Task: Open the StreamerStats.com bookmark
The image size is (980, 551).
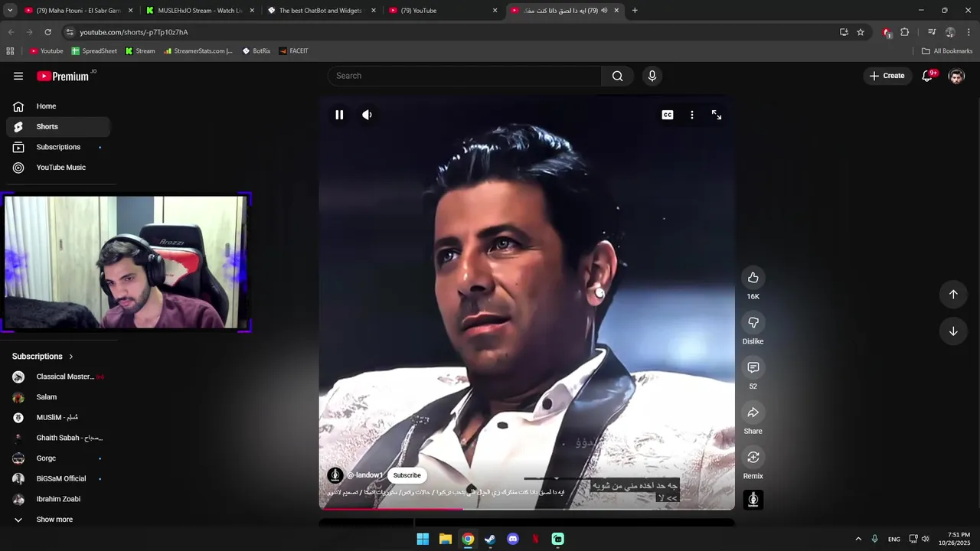Action: [198, 51]
